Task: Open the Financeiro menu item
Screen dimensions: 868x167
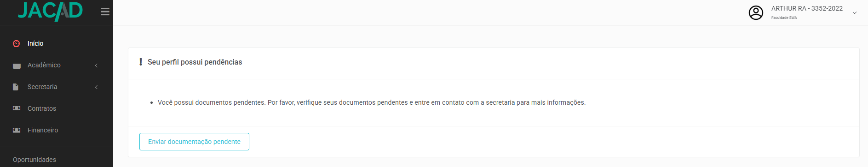Action: click(57, 130)
